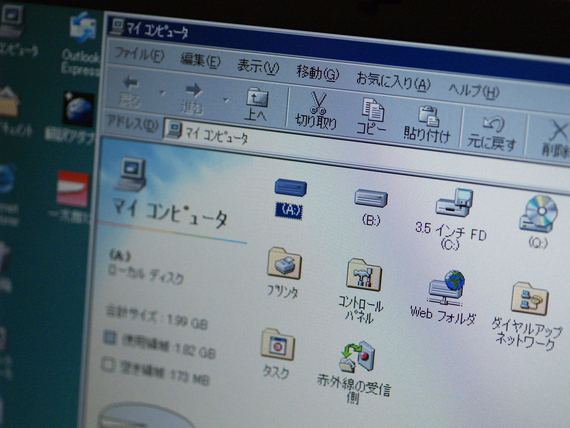Expand the Forward history dropdown arrow
The height and width of the screenshot is (428, 570).
tap(226, 100)
